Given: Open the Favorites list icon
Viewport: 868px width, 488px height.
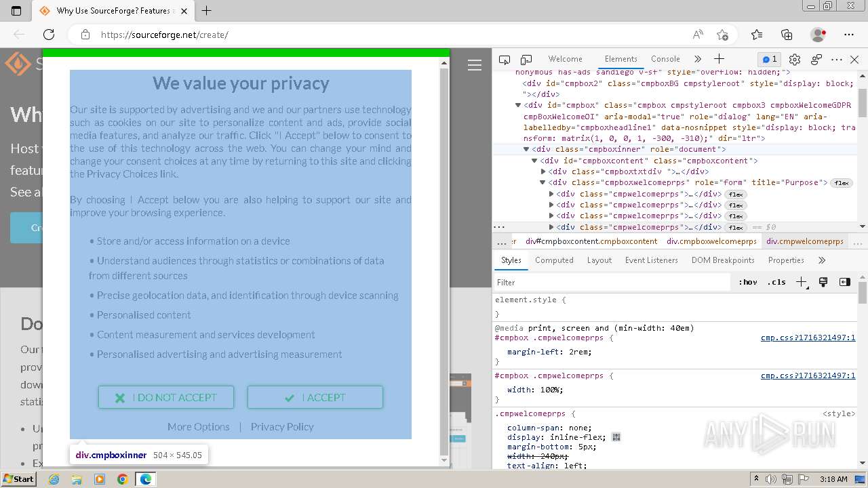Looking at the screenshot, I should click(757, 35).
